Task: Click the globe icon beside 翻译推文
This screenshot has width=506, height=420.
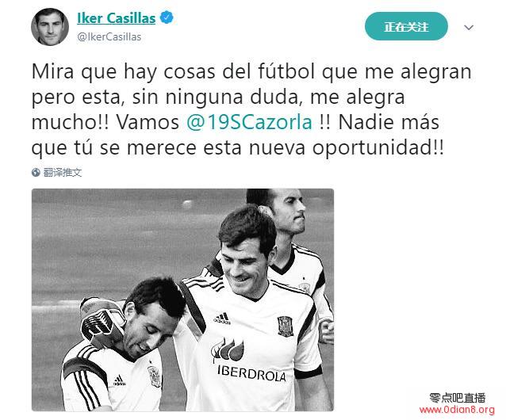Action: 36,173
